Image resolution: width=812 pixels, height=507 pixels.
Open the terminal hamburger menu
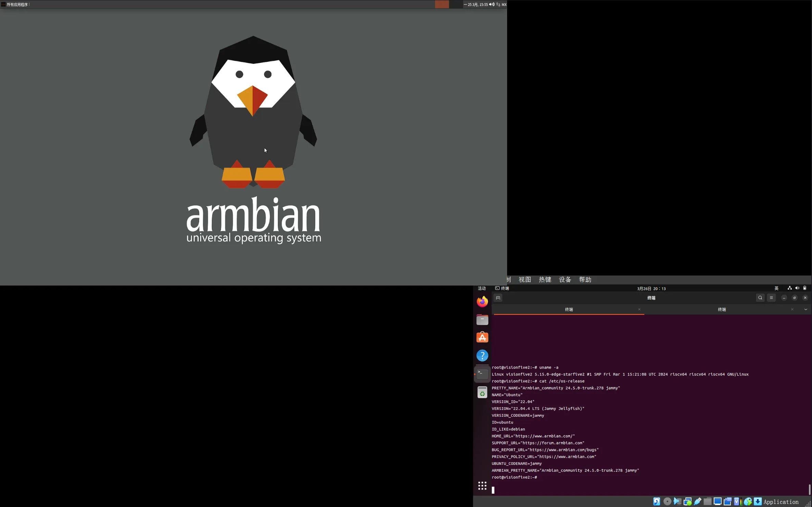771,298
